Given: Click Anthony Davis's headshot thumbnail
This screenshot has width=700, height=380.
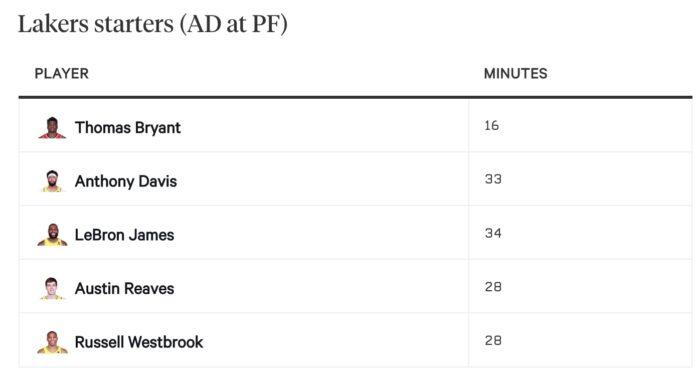Looking at the screenshot, I should [x=52, y=181].
